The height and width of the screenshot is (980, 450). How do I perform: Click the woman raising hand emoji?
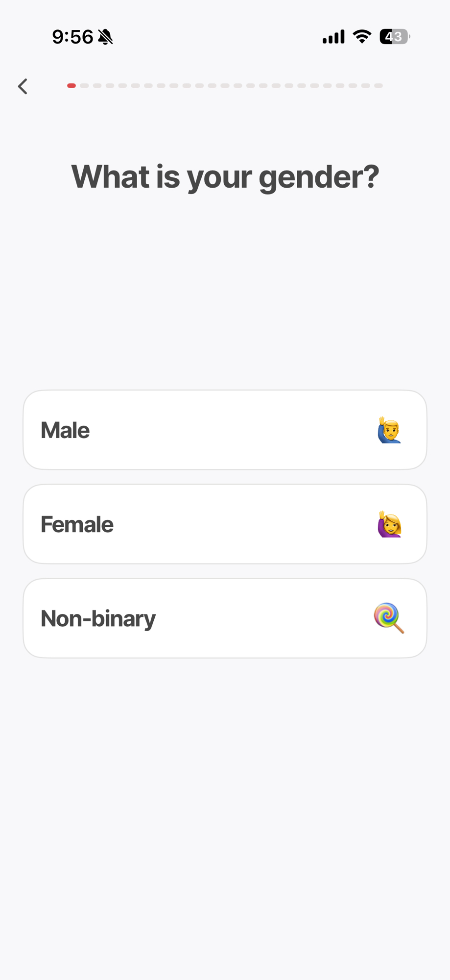[x=389, y=524]
